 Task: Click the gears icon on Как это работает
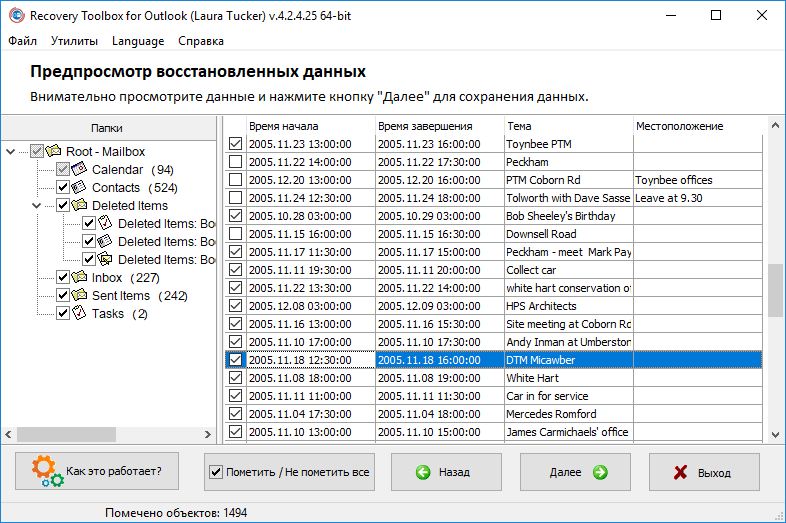pos(47,471)
